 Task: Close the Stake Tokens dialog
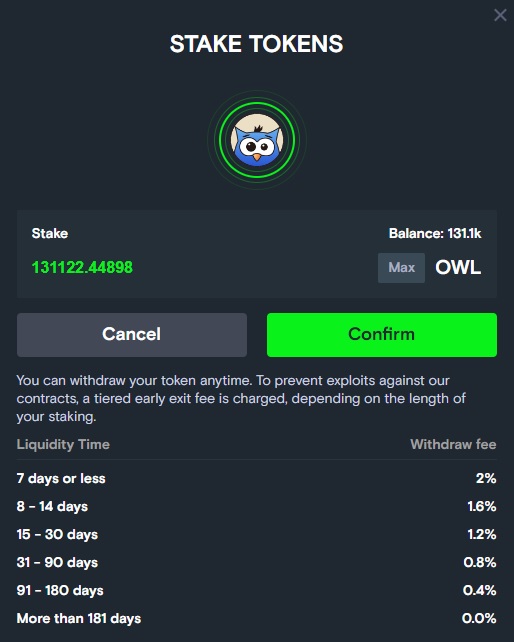click(500, 15)
